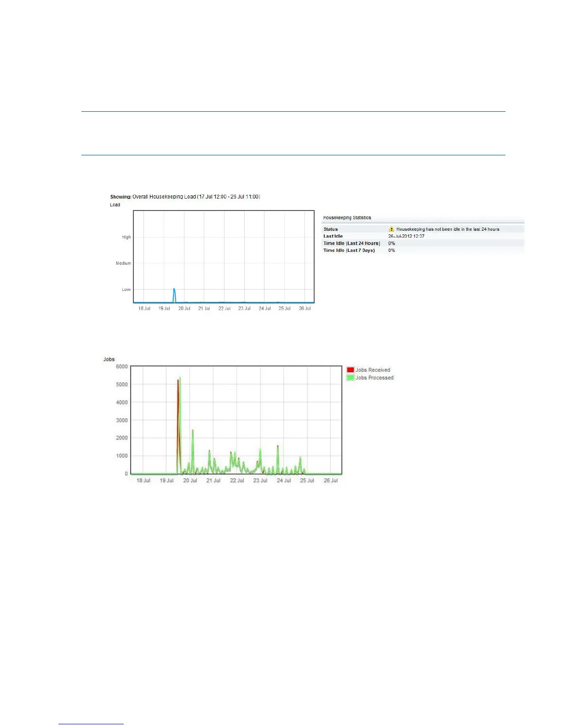Viewport: 563px width, 728px height.
Task: Click the High label on the load axis
Action: pyautogui.click(x=126, y=237)
